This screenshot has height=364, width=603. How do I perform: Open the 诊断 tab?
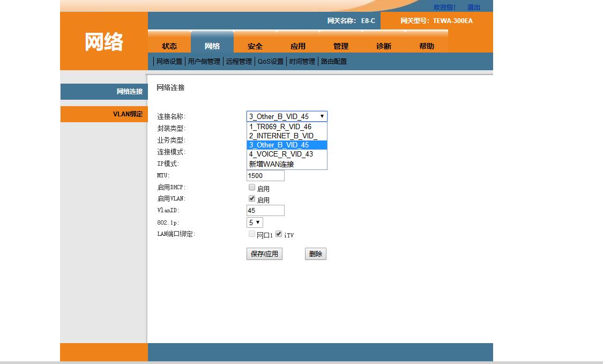[x=383, y=46]
